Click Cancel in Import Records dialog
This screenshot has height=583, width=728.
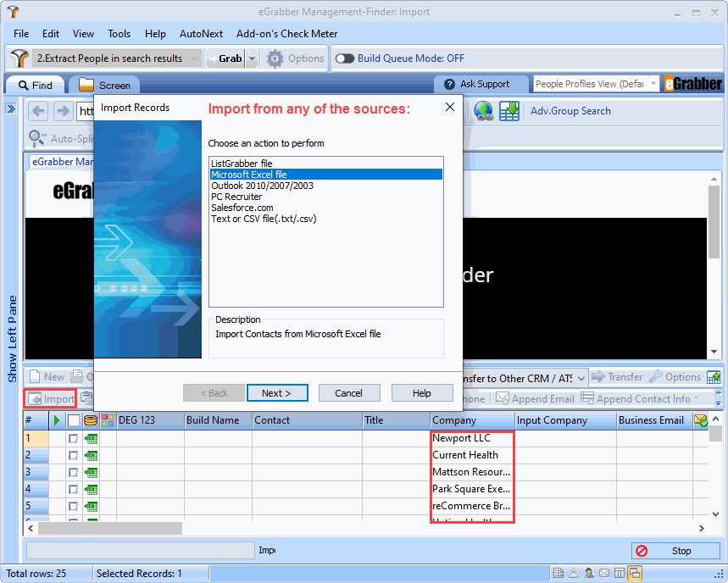(x=349, y=393)
